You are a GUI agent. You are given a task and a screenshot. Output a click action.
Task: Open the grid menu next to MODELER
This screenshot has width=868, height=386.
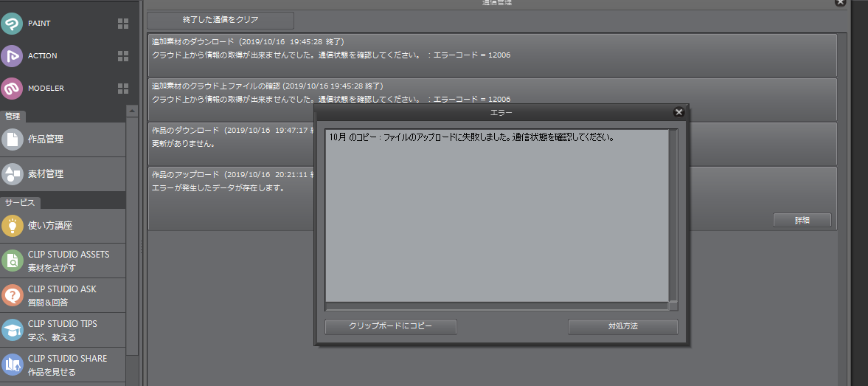(123, 88)
